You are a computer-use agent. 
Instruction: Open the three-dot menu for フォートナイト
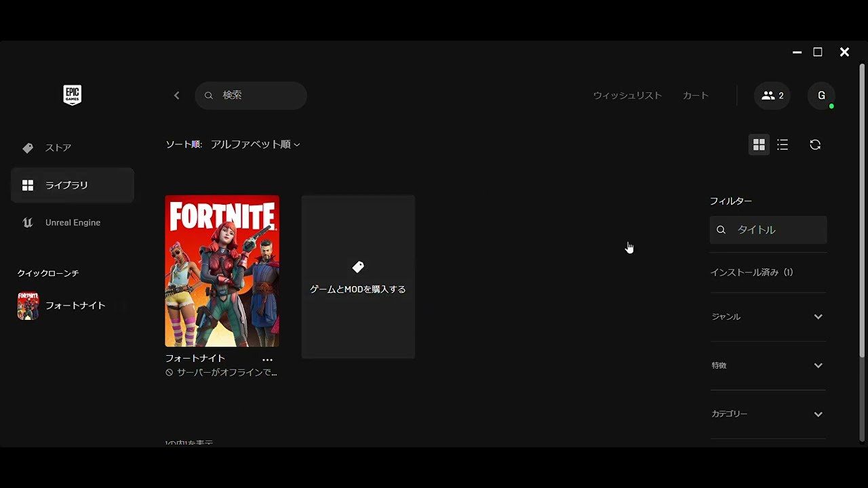tap(267, 360)
